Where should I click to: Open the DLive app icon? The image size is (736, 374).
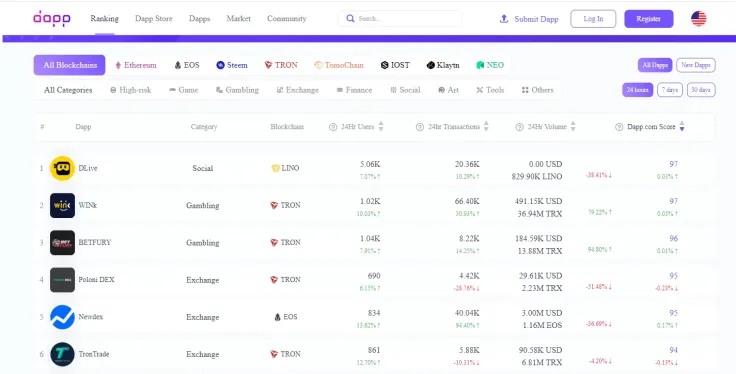62,168
